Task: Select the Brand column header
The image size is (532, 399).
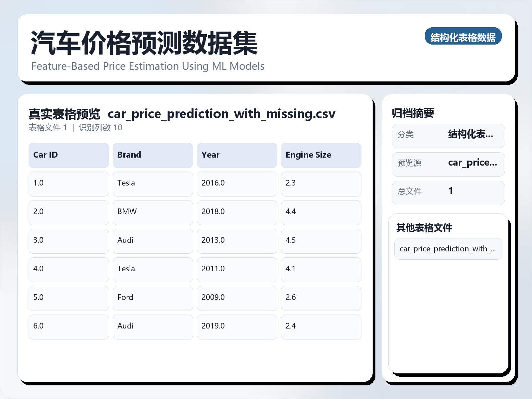Action: pos(153,155)
